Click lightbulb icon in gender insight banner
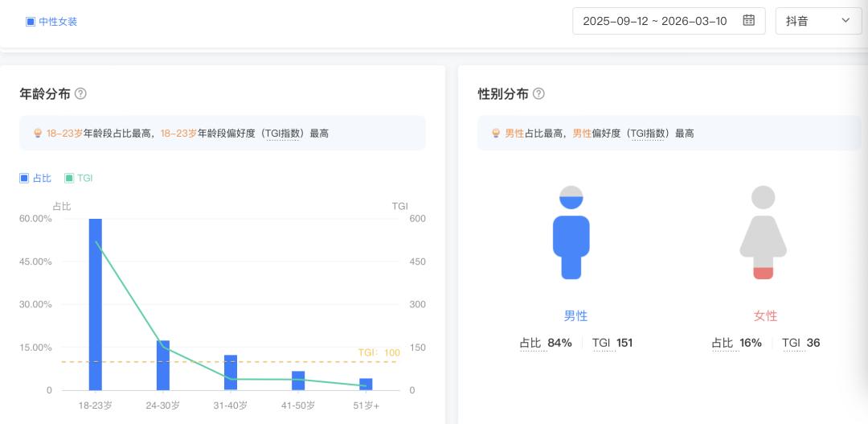 tap(496, 134)
